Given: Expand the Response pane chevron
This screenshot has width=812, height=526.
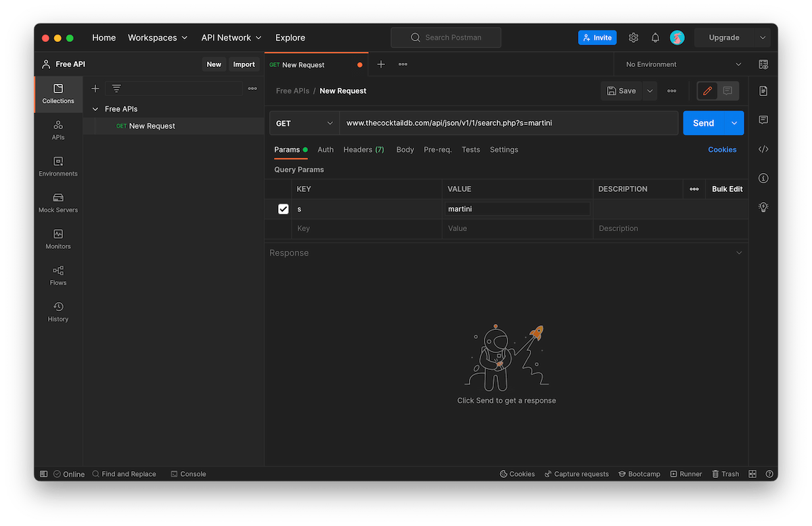Looking at the screenshot, I should coord(739,253).
